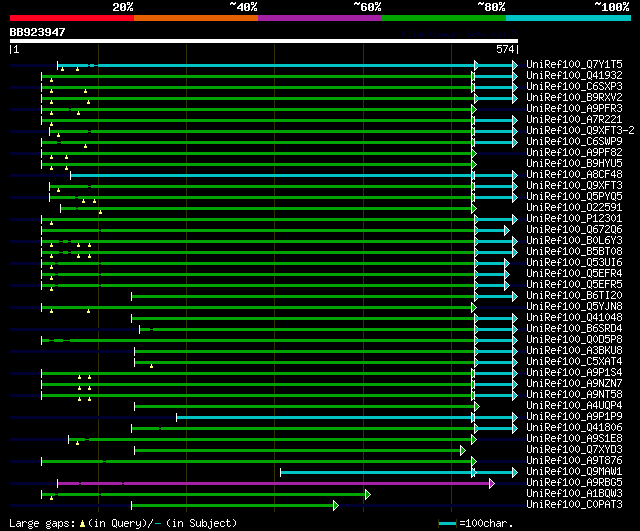Click the UniRef100_Q41048 label

coord(574,318)
